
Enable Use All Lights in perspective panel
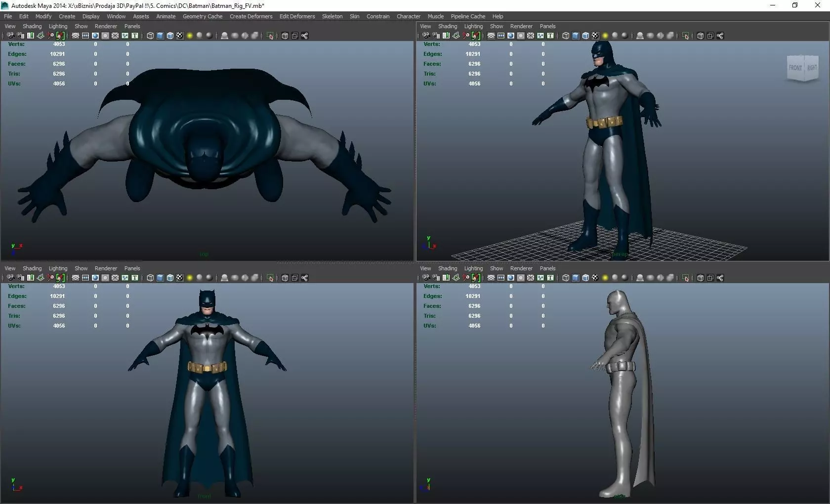(605, 36)
